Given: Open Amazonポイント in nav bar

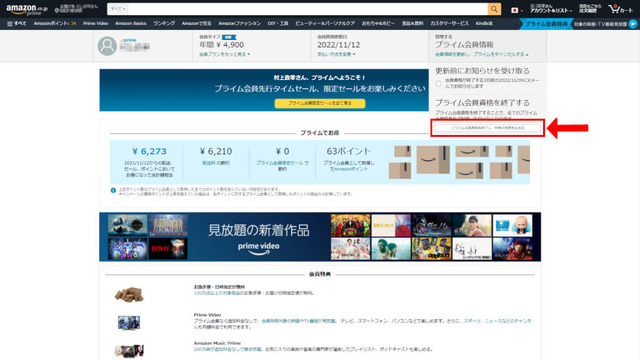Looking at the screenshot, I should click(x=55, y=24).
